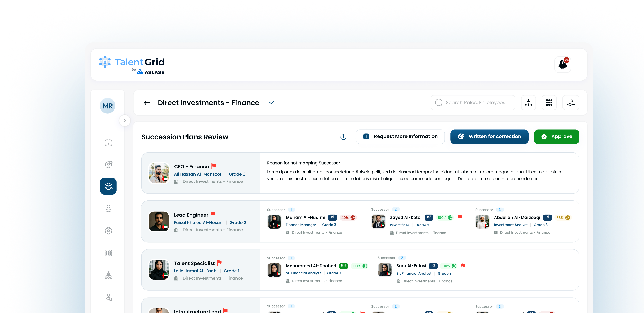Click the Lead Engineer red flag

[x=213, y=215]
